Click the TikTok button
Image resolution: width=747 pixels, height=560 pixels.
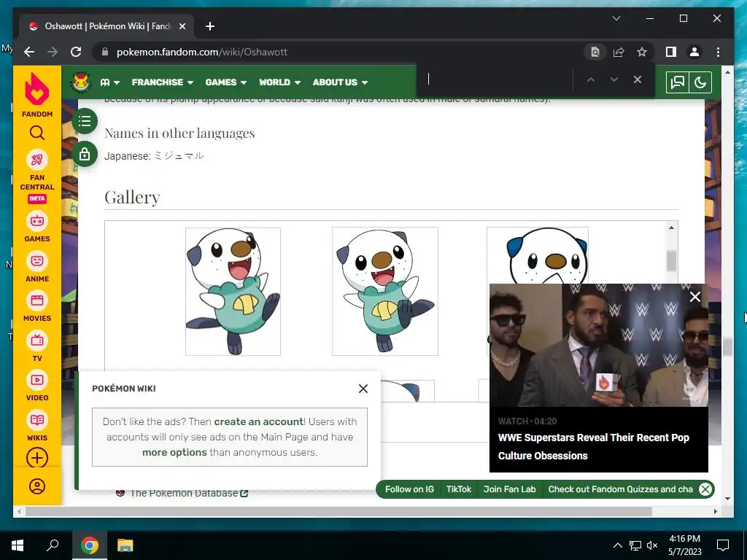pos(458,489)
